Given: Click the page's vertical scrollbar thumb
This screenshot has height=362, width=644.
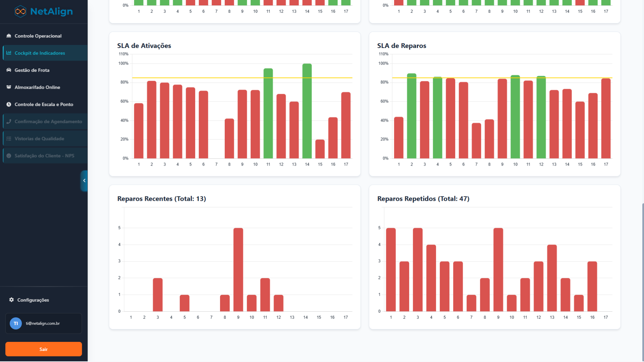Looking at the screenshot, I should tap(643, 282).
